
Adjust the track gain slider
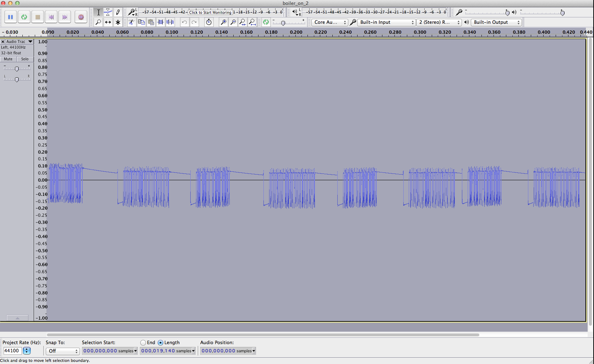coord(17,68)
